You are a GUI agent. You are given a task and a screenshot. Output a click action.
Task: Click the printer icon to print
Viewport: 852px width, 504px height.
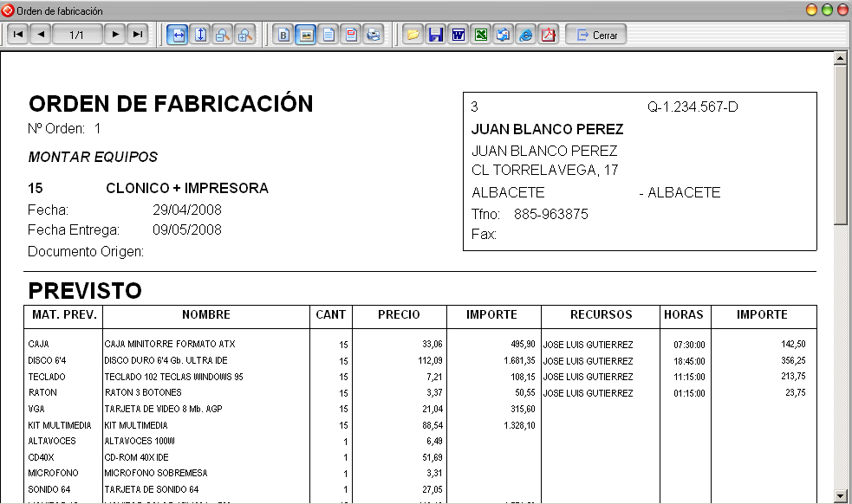pyautogui.click(x=373, y=36)
